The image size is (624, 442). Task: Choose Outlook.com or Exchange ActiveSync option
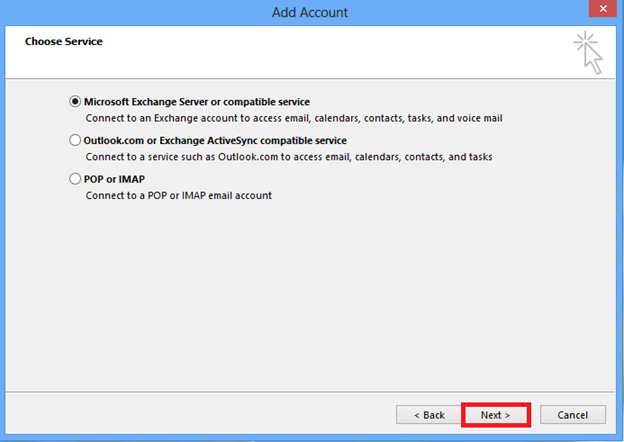point(75,140)
